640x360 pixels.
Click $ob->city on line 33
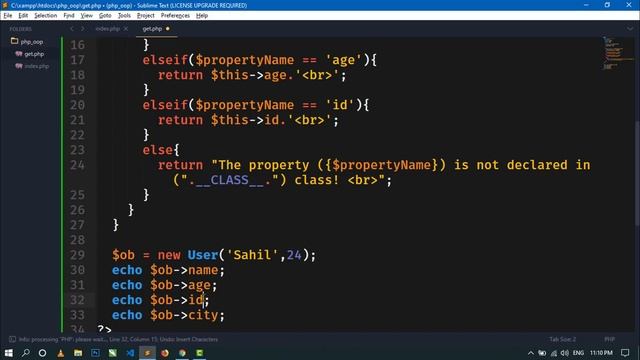(x=184, y=315)
